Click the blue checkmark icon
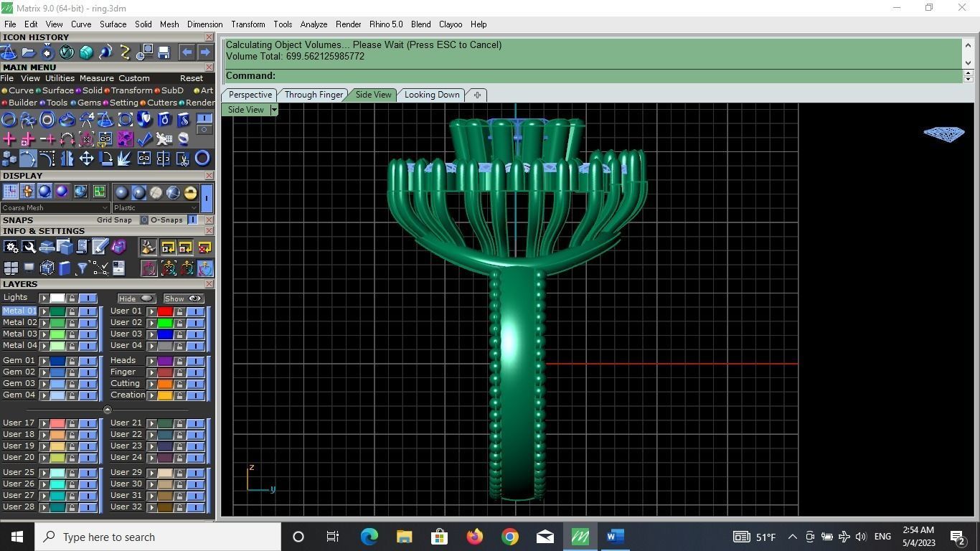Screen dimensions: 980x551 [144, 138]
